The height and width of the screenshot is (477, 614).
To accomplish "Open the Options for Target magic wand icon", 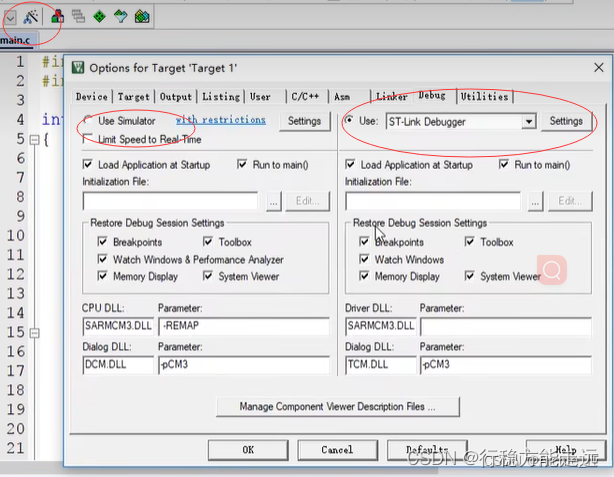I will click(x=31, y=17).
